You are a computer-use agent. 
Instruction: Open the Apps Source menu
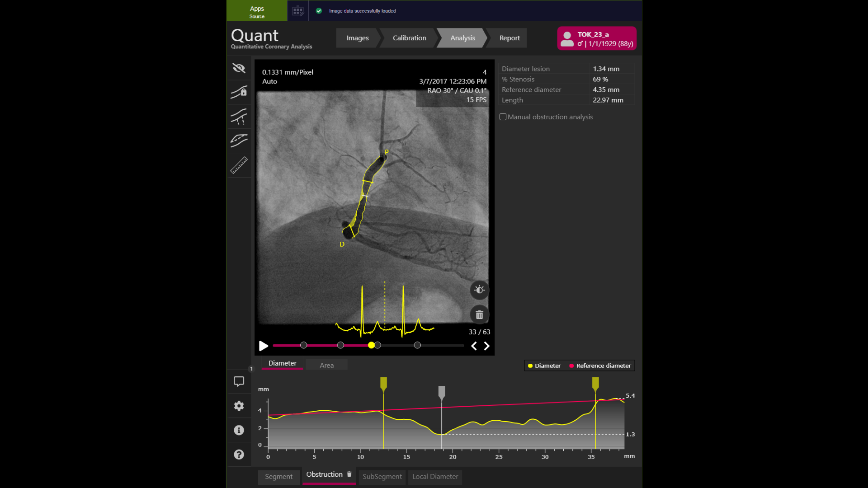point(256,10)
